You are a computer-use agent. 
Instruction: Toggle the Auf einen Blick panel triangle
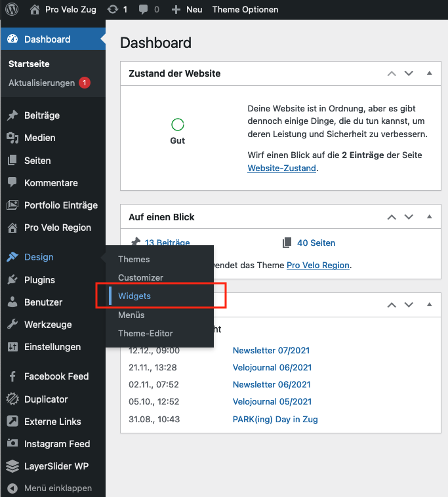click(x=430, y=216)
